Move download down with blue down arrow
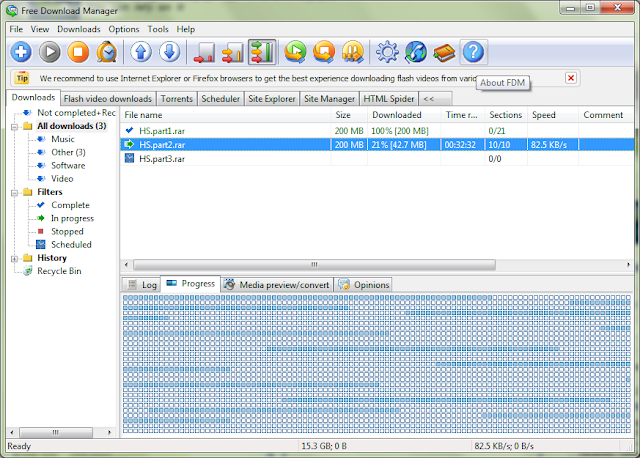The image size is (640, 458). [169, 52]
